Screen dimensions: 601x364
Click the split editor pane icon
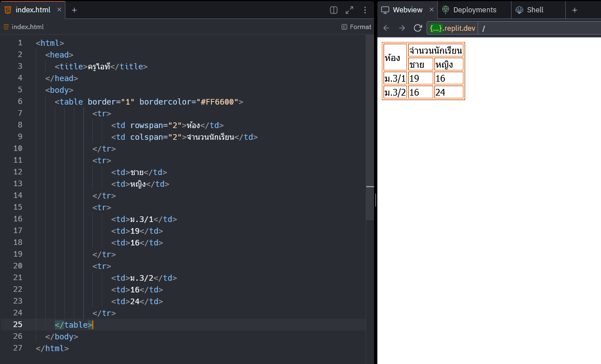pyautogui.click(x=334, y=10)
